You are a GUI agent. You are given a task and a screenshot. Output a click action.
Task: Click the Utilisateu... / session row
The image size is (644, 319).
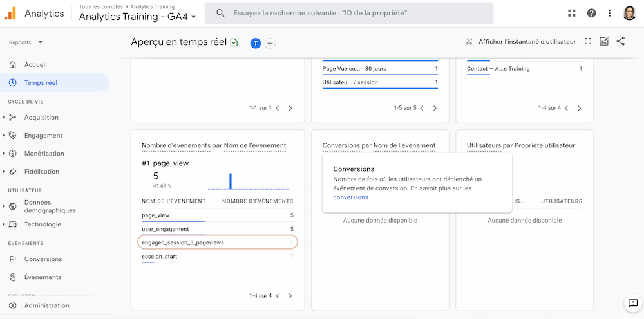[x=381, y=82]
